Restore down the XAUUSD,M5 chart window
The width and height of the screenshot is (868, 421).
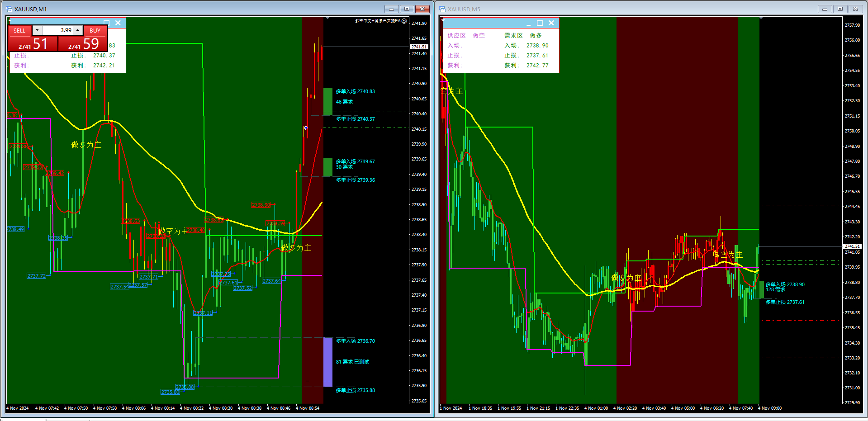840,9
